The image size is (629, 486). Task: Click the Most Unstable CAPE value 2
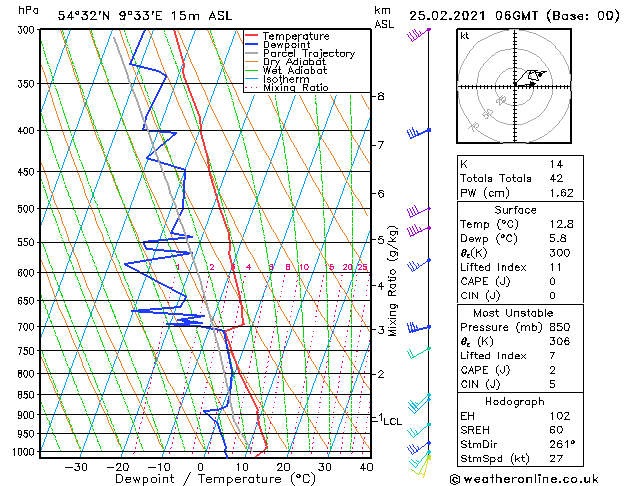553,370
